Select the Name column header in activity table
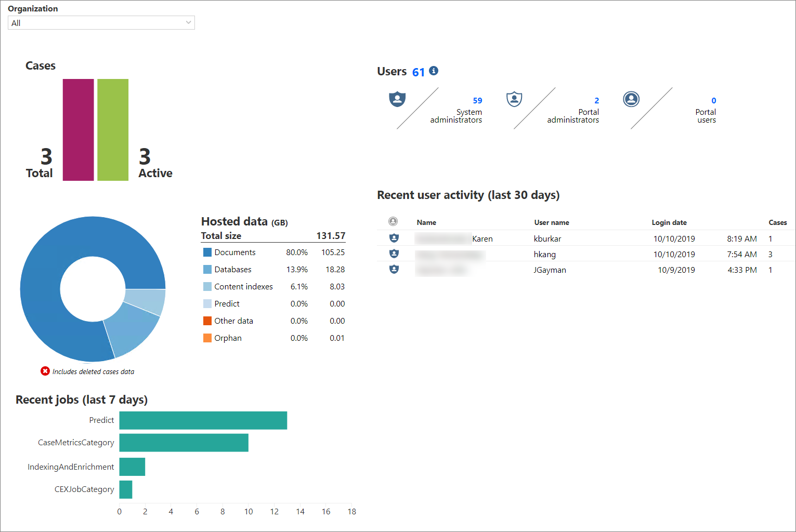This screenshot has height=532, width=796. pyautogui.click(x=426, y=222)
